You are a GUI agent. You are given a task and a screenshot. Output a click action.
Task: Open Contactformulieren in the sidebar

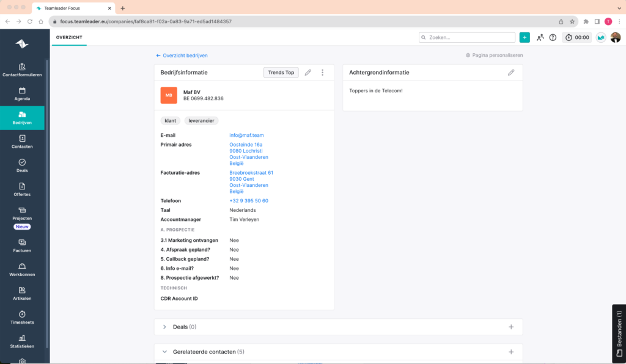coord(22,70)
